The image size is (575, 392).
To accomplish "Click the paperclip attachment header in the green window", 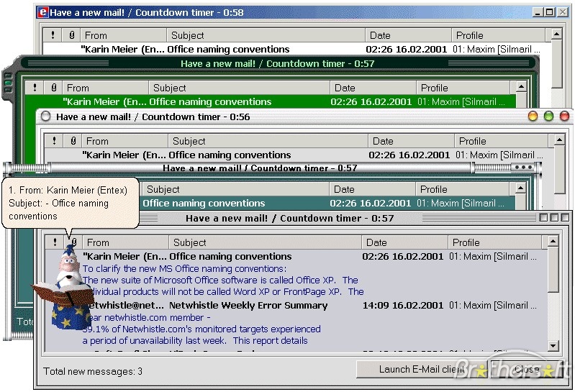I will (53, 88).
